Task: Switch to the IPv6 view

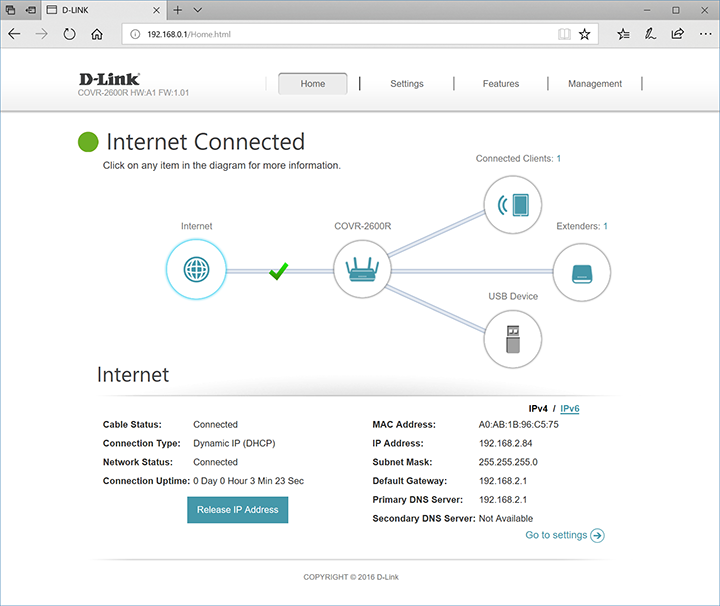Action: click(x=570, y=409)
